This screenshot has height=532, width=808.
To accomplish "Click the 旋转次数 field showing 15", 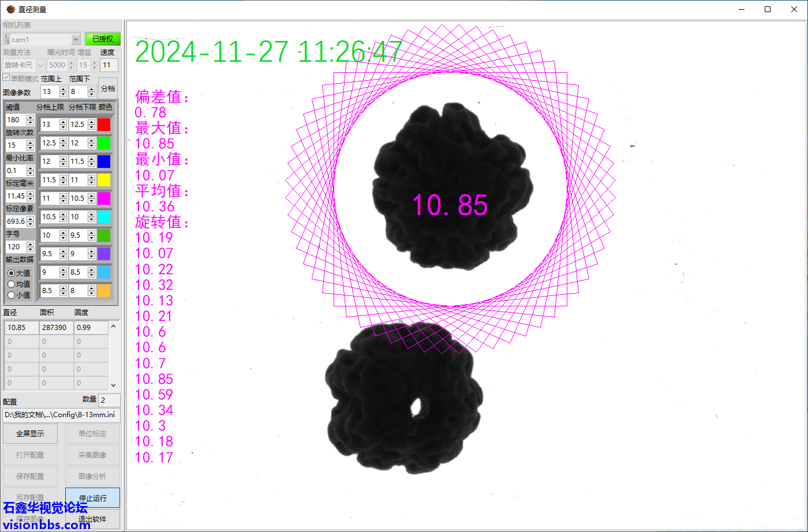I will [16, 145].
